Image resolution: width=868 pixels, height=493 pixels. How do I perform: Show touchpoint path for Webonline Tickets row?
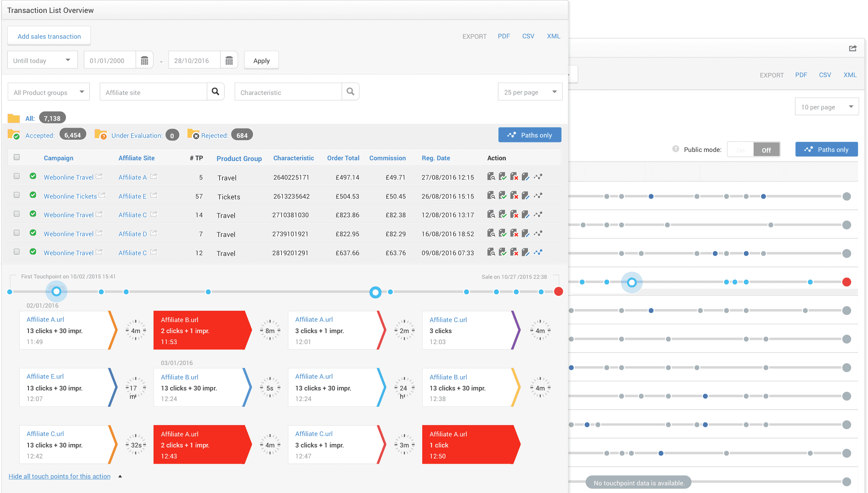point(538,196)
